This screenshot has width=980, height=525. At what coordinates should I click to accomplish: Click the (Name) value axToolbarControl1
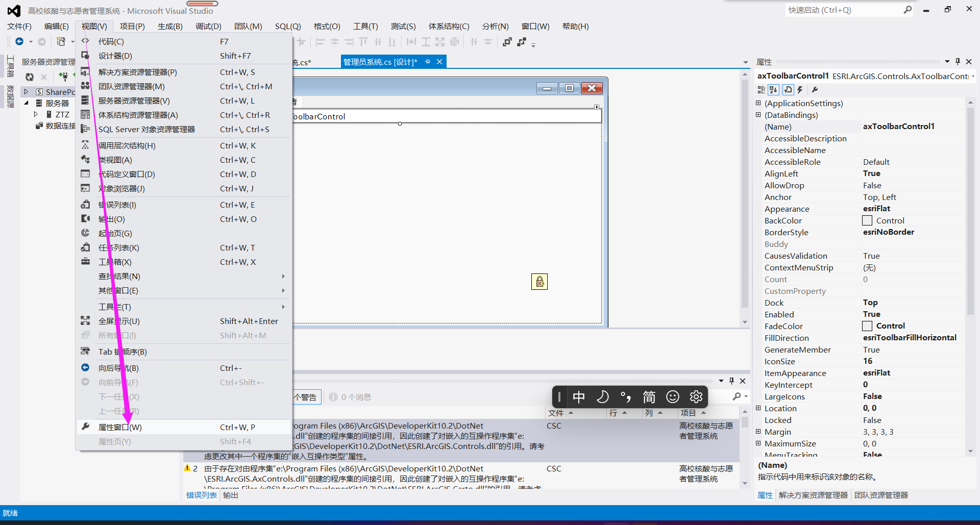pos(899,127)
